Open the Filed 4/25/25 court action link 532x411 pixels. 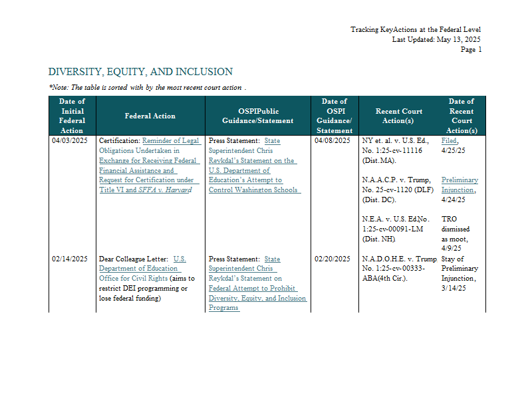click(450, 140)
